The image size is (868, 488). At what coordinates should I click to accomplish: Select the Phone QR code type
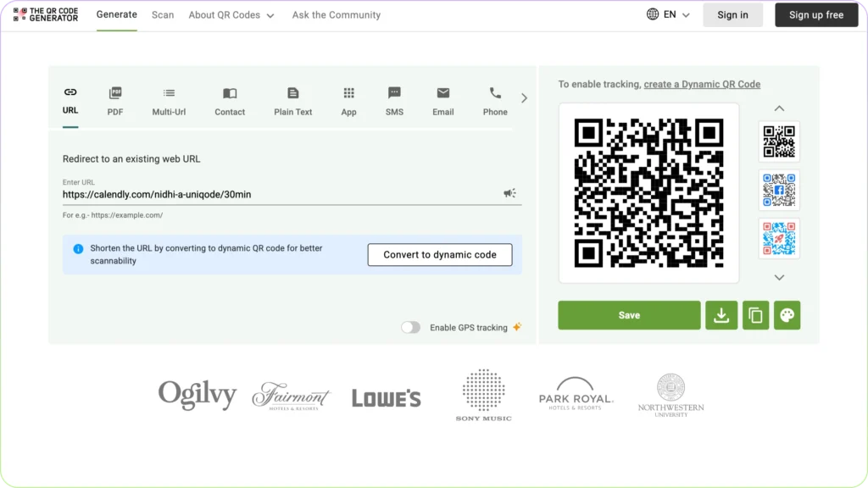coord(494,99)
